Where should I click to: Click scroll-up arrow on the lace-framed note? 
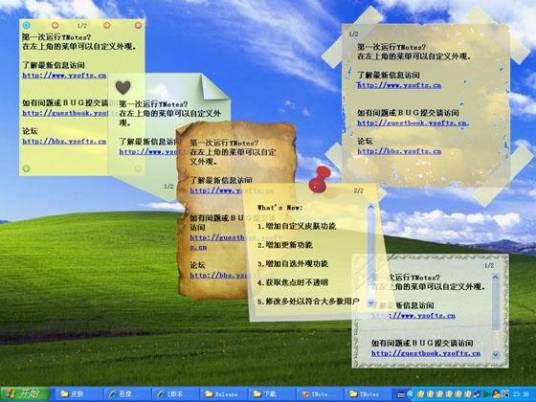pos(495,276)
